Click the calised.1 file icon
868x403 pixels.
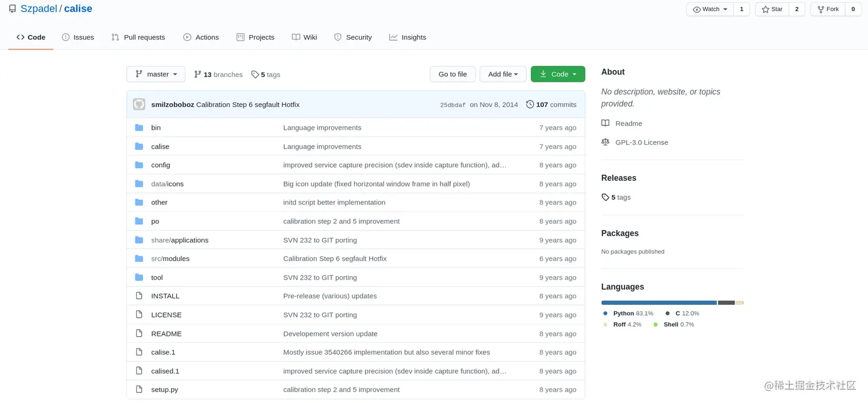139,371
